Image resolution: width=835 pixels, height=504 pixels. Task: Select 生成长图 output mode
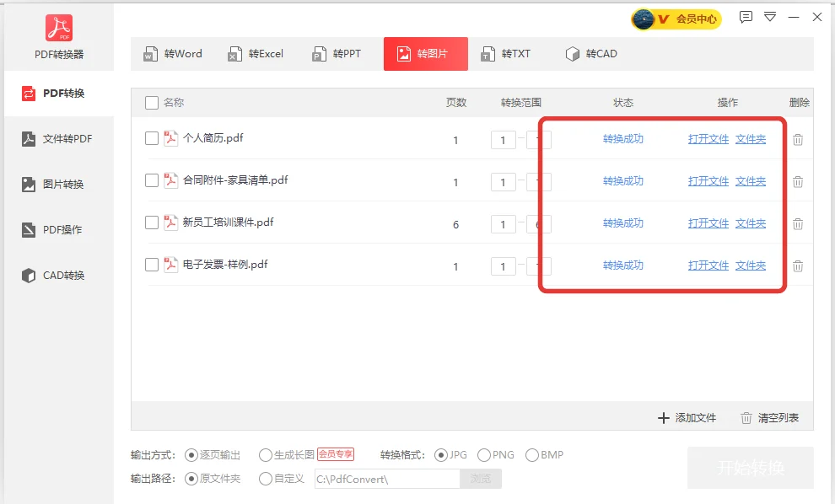(287, 455)
